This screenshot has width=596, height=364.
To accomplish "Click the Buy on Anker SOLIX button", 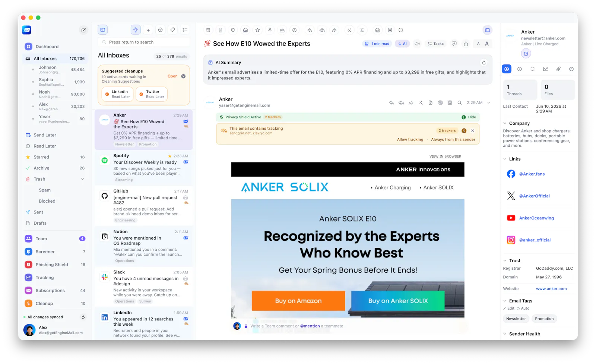I will tap(398, 301).
